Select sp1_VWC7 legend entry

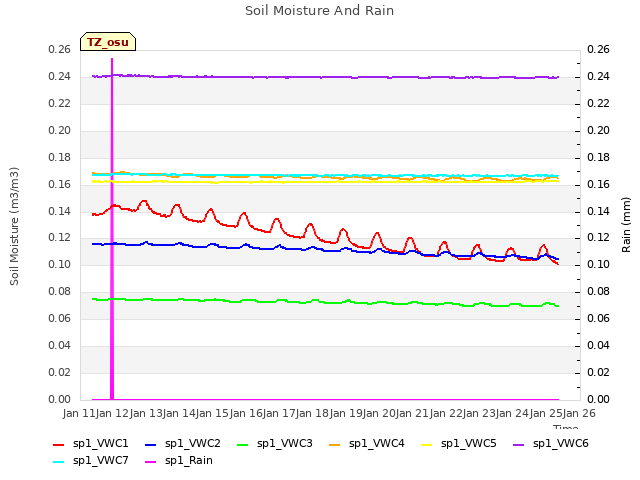click(x=91, y=461)
